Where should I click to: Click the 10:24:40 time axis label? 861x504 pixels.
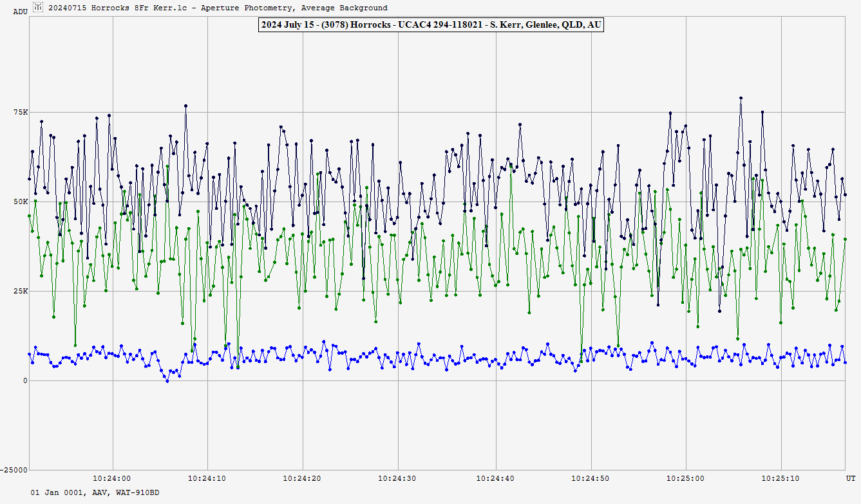pyautogui.click(x=495, y=478)
